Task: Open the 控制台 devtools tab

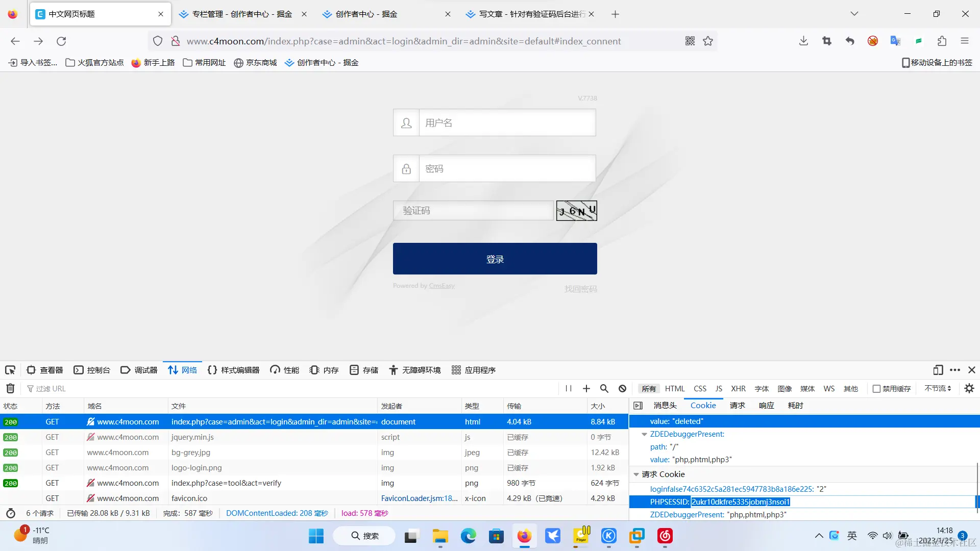Action: click(x=92, y=370)
